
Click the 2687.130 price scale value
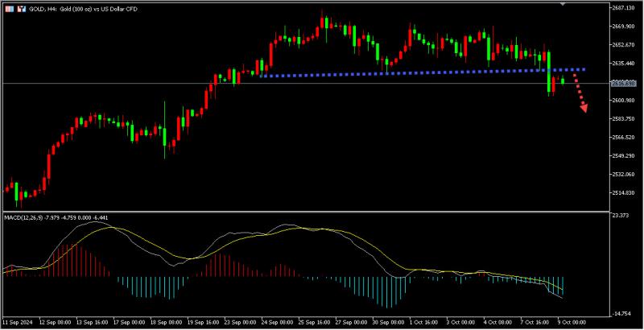coord(623,8)
